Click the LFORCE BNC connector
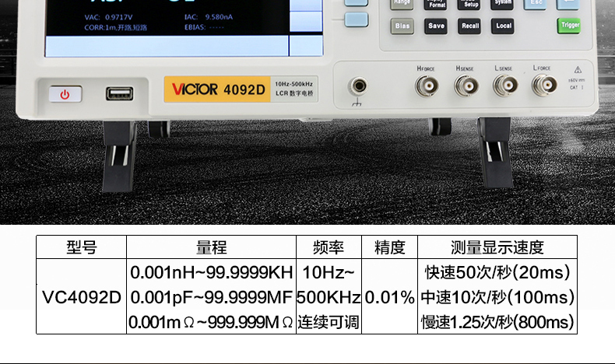Image resolution: width=615 pixels, height=364 pixels. point(542,86)
